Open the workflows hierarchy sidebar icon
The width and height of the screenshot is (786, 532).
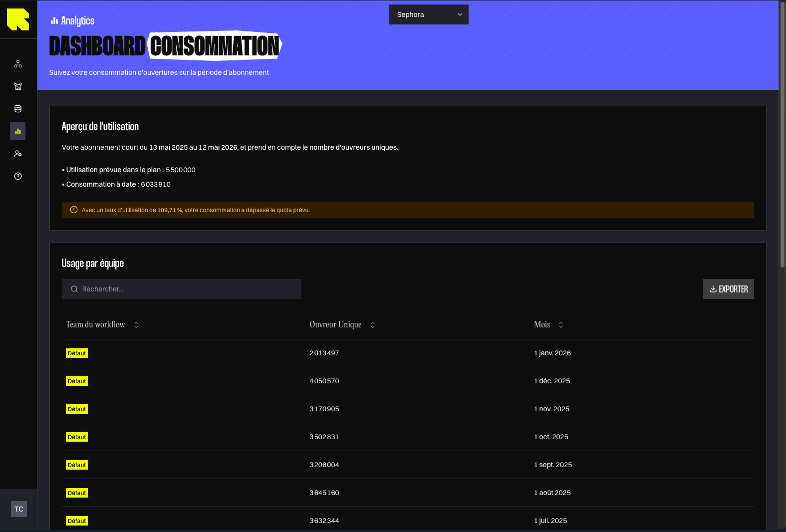pyautogui.click(x=18, y=64)
